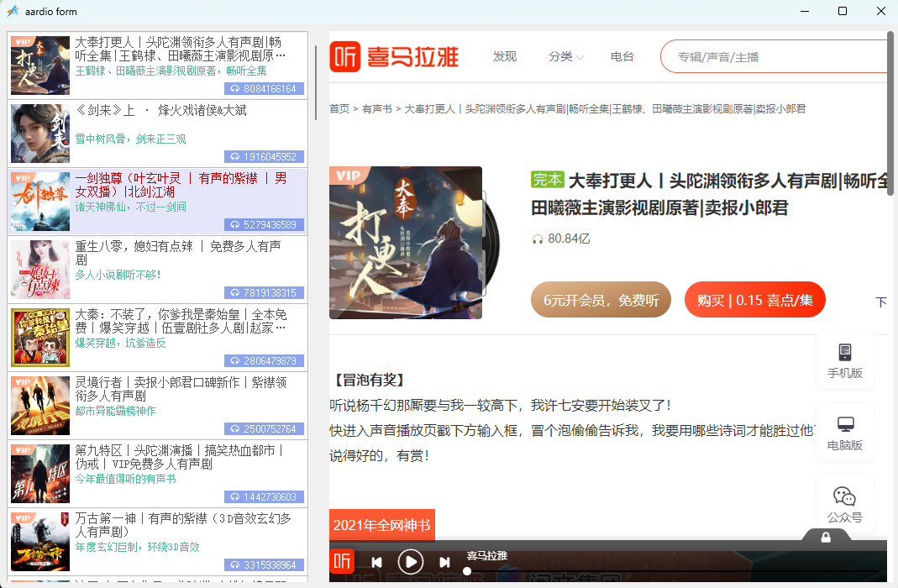Click the red 听 icon in player bar
The height and width of the screenshot is (588, 898).
coord(342,561)
